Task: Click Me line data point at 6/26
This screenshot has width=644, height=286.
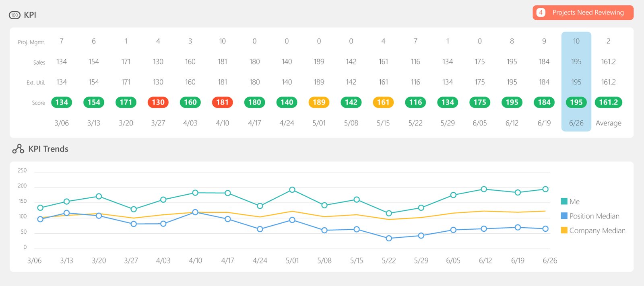Action: [545, 189]
